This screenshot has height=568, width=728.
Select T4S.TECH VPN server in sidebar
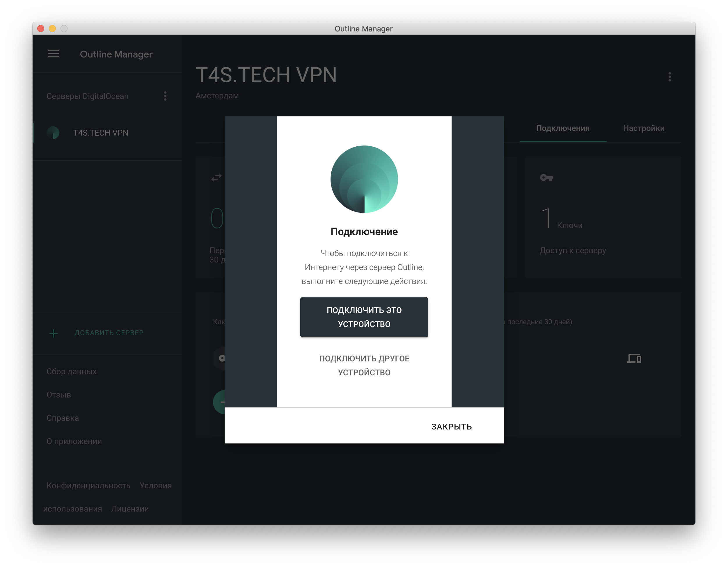point(107,133)
